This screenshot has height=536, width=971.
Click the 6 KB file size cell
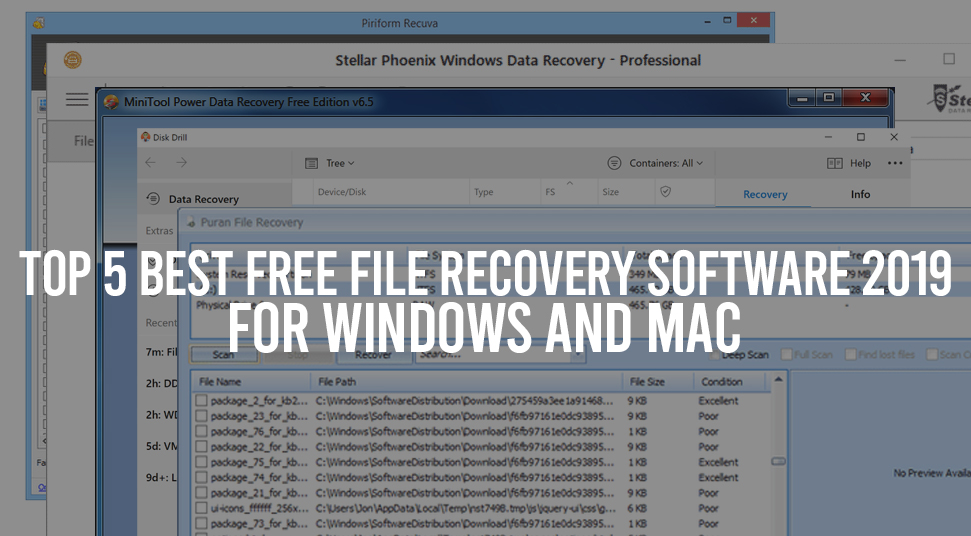click(x=637, y=508)
